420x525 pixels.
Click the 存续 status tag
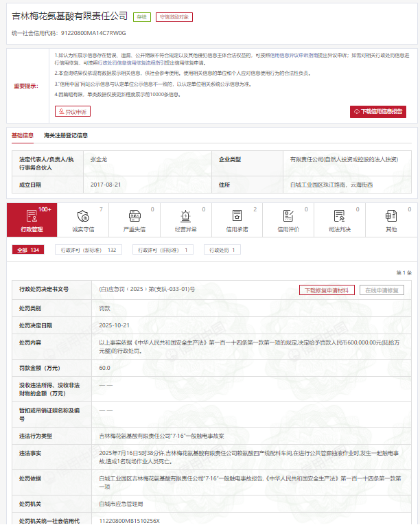click(142, 17)
